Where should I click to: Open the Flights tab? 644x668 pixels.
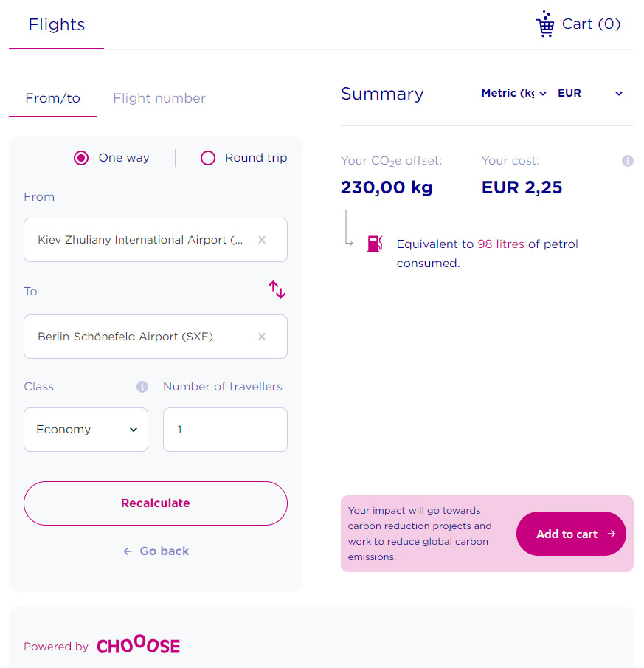pos(57,24)
